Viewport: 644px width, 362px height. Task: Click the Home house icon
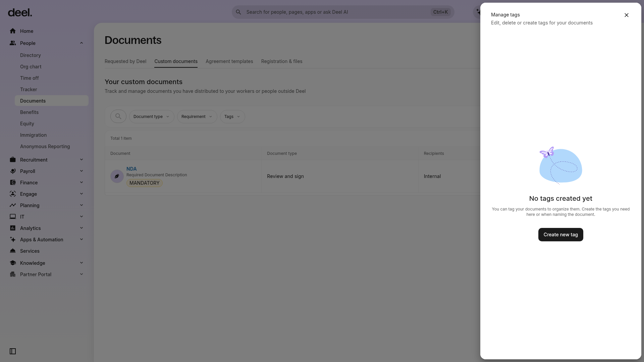click(13, 31)
